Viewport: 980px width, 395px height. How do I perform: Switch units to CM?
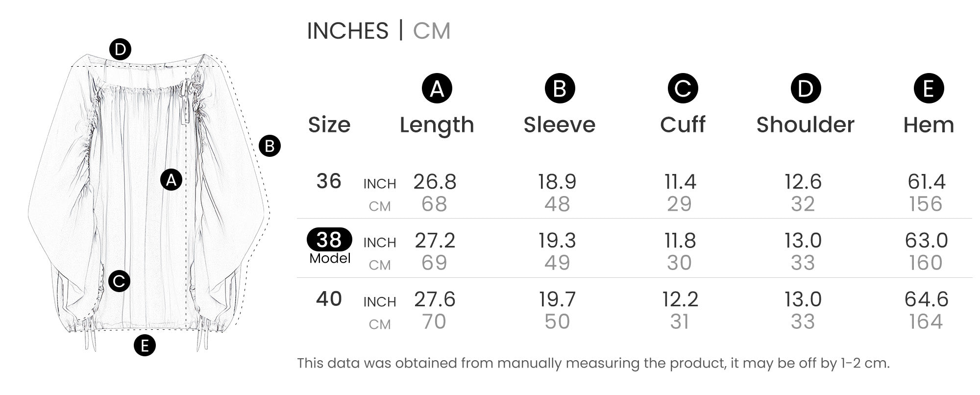tap(431, 31)
